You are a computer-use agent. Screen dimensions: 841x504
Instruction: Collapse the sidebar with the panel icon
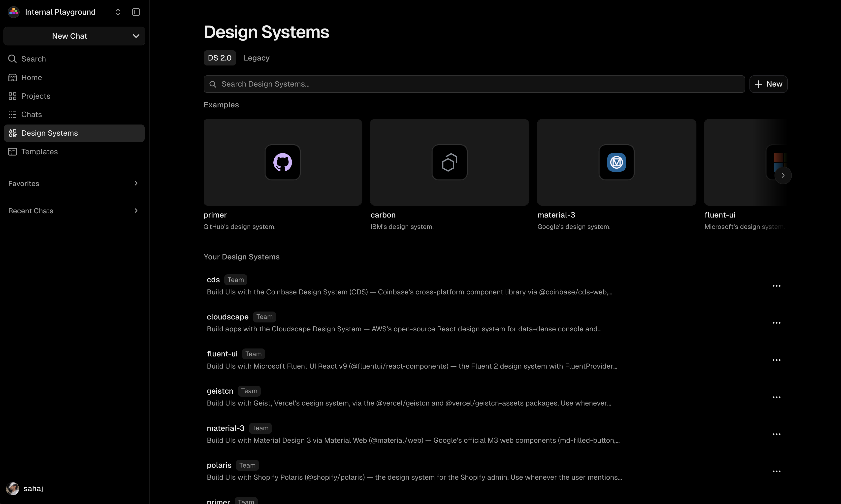(x=136, y=12)
